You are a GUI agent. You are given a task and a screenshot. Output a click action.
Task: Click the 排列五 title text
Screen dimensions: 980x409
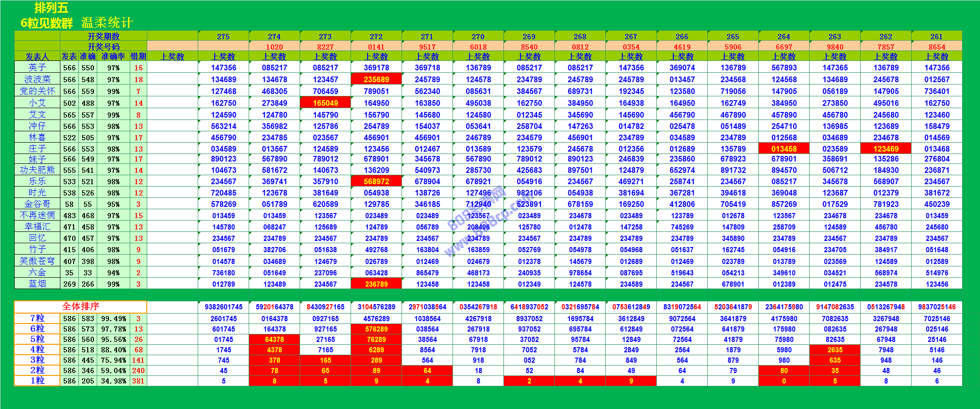click(x=51, y=8)
